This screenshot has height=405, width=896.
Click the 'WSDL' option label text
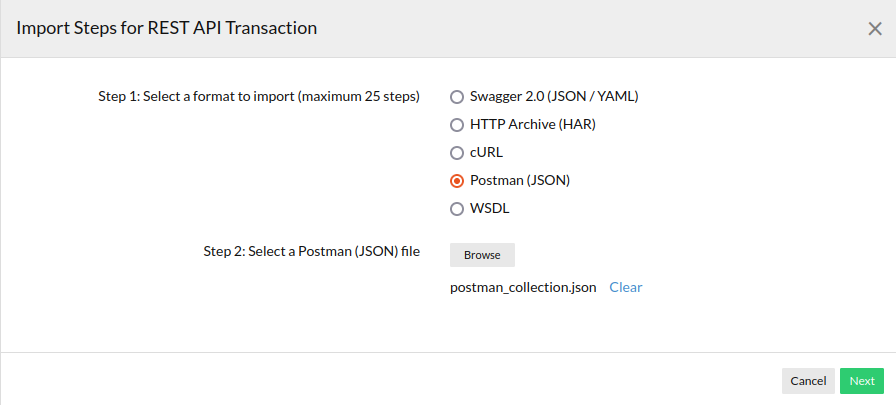coord(489,209)
